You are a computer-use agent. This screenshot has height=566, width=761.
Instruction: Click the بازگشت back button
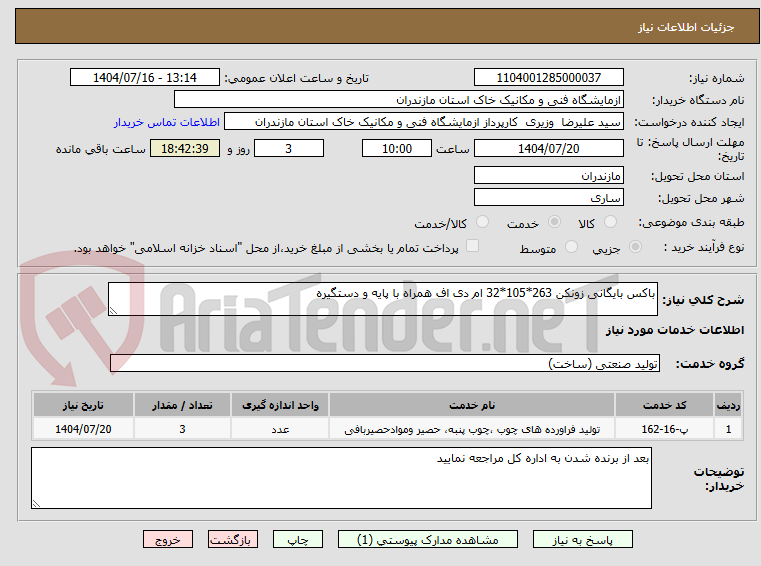(x=232, y=539)
